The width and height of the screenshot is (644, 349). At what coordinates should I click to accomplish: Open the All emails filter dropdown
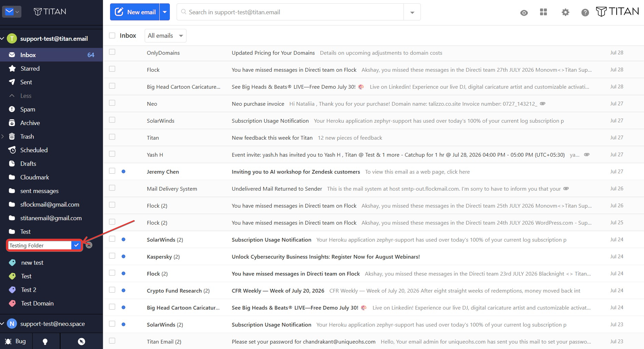[165, 36]
